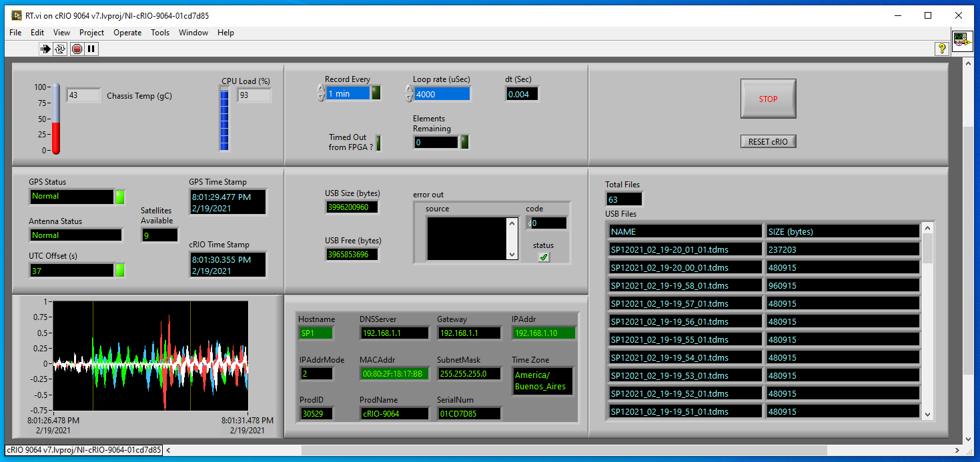Open the Record Every '1 min' selector
980x462 pixels.
pos(348,94)
